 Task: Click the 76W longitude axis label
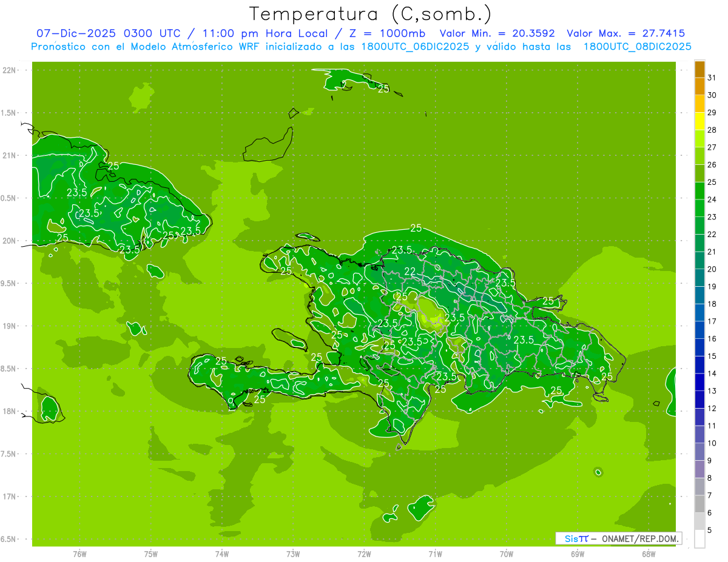79,554
